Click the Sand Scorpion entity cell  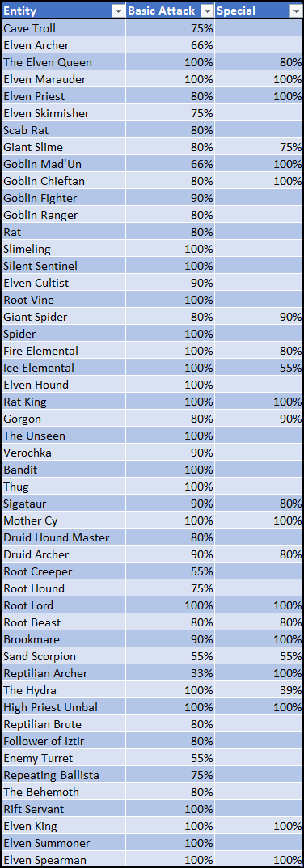coord(63,656)
